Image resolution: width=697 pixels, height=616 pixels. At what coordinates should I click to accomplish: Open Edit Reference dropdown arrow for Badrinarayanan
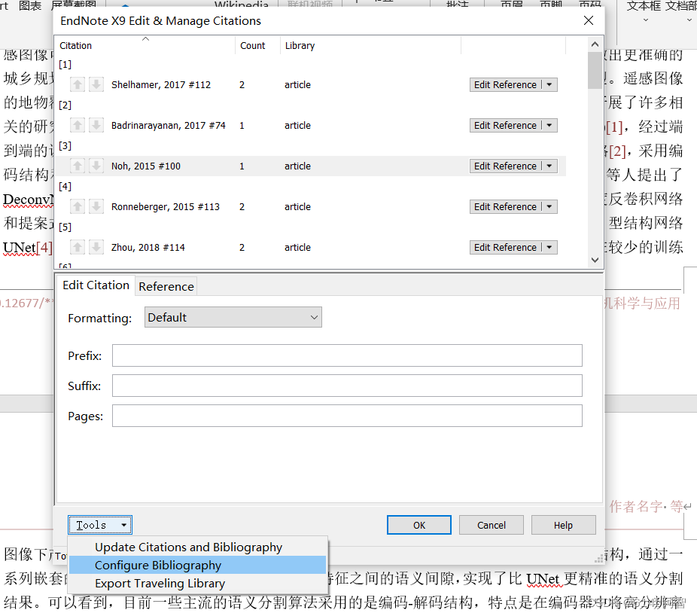(x=550, y=126)
